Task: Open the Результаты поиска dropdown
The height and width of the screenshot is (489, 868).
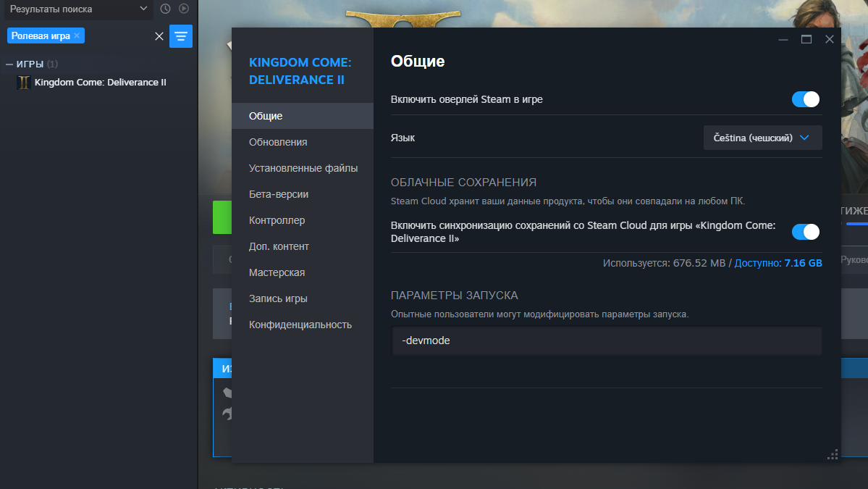Action: (78, 9)
